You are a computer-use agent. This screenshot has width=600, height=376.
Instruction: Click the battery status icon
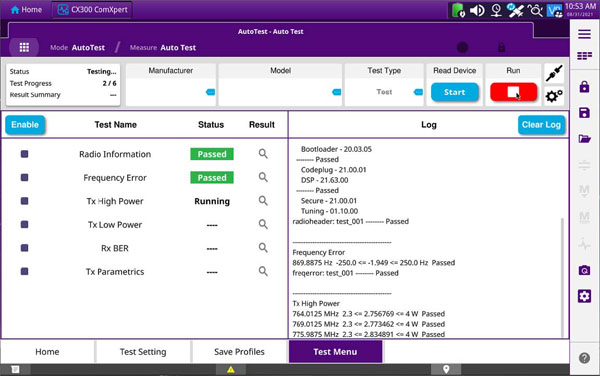(x=458, y=10)
